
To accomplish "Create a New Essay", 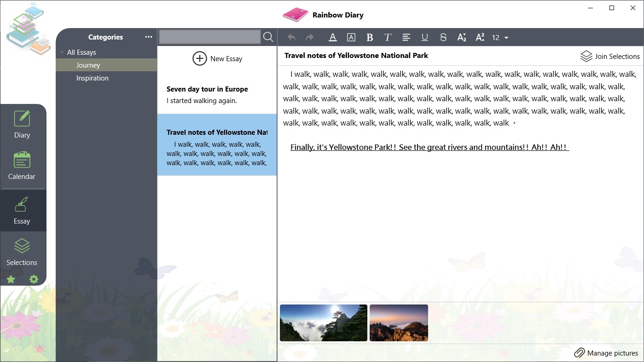I will point(217,58).
